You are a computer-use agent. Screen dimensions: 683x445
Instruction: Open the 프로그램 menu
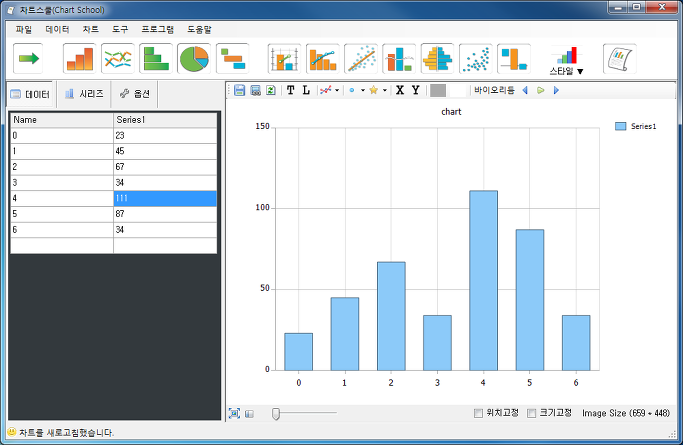158,29
